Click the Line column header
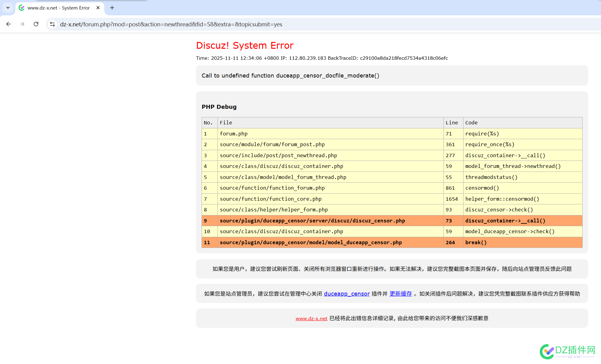Screen dimensions: 601x364 (x=452, y=123)
